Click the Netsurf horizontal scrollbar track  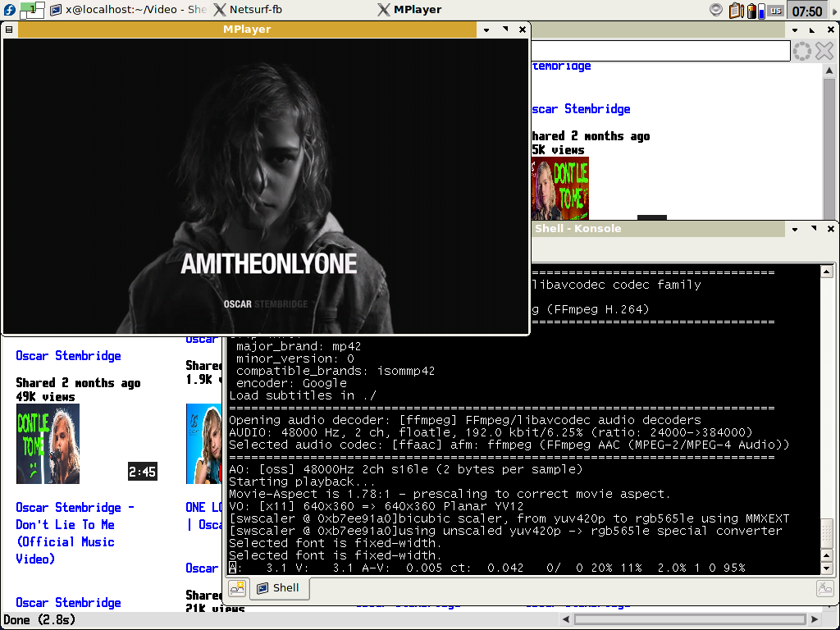(689, 619)
